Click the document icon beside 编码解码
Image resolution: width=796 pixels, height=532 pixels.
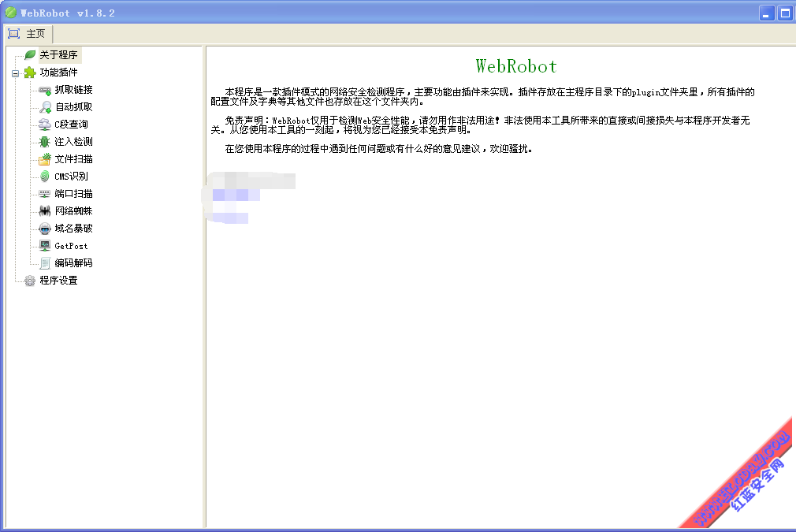coord(45,263)
